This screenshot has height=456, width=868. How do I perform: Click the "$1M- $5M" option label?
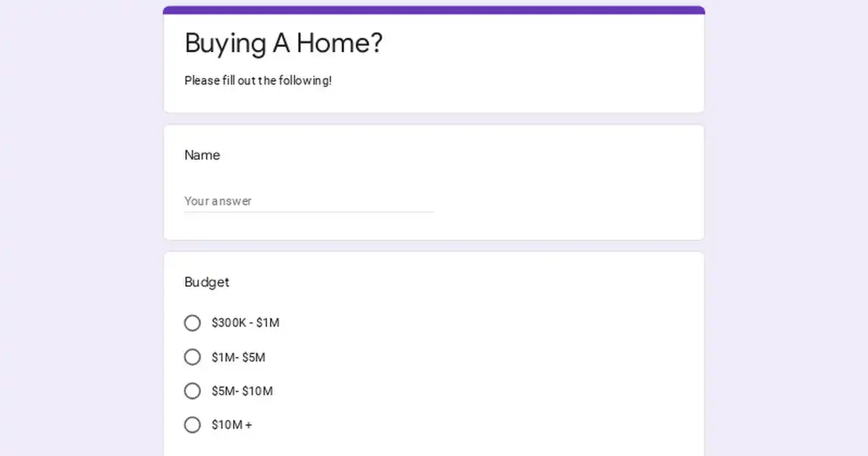[x=239, y=357]
